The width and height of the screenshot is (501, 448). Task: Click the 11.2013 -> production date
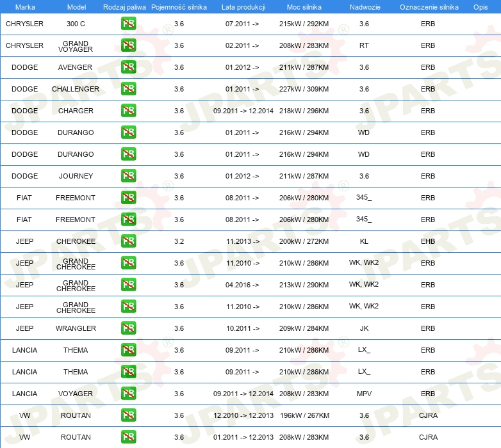(x=243, y=241)
